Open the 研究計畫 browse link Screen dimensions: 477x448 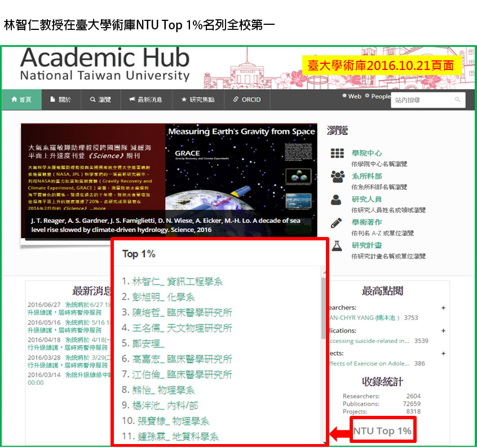point(366,245)
